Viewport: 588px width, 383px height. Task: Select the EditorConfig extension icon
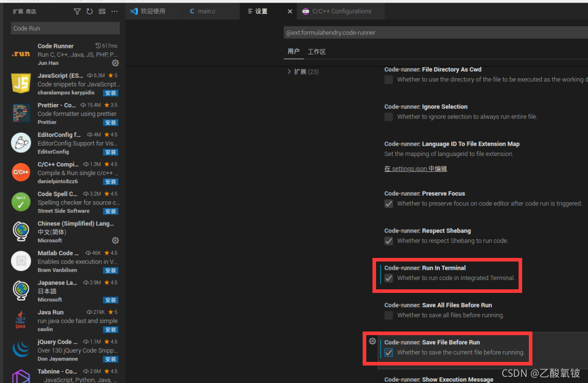[21, 143]
